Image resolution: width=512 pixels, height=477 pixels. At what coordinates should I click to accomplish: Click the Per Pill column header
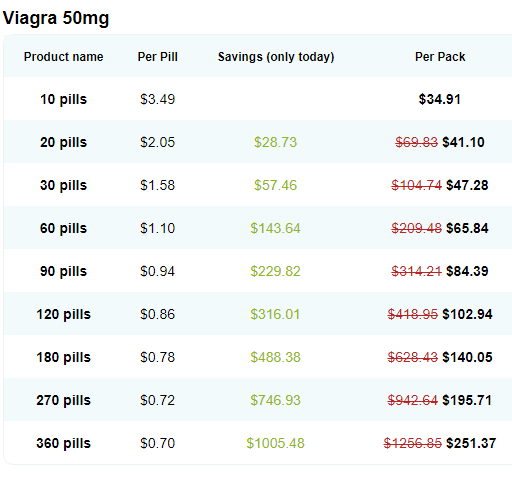(x=157, y=57)
